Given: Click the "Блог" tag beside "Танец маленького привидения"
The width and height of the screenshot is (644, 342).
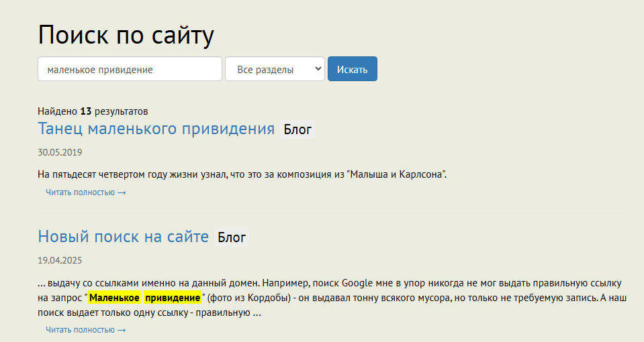Looking at the screenshot, I should [297, 129].
